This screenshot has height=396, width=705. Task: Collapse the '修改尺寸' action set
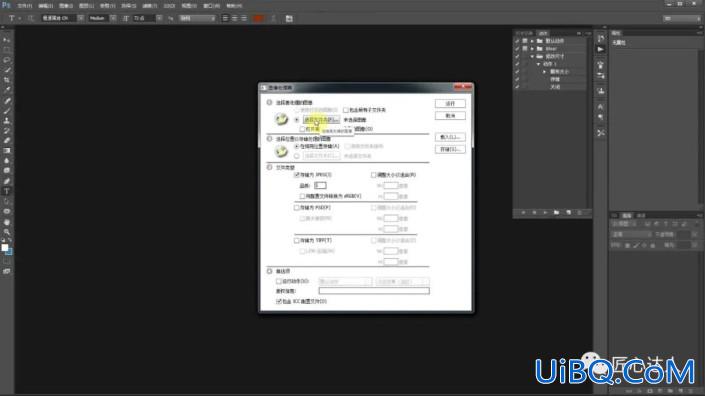pos(532,57)
